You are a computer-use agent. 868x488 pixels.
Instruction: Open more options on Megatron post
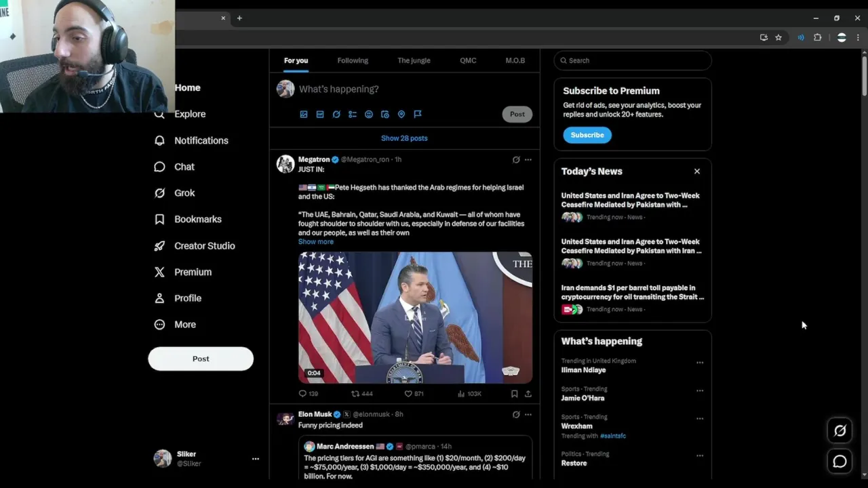click(528, 160)
